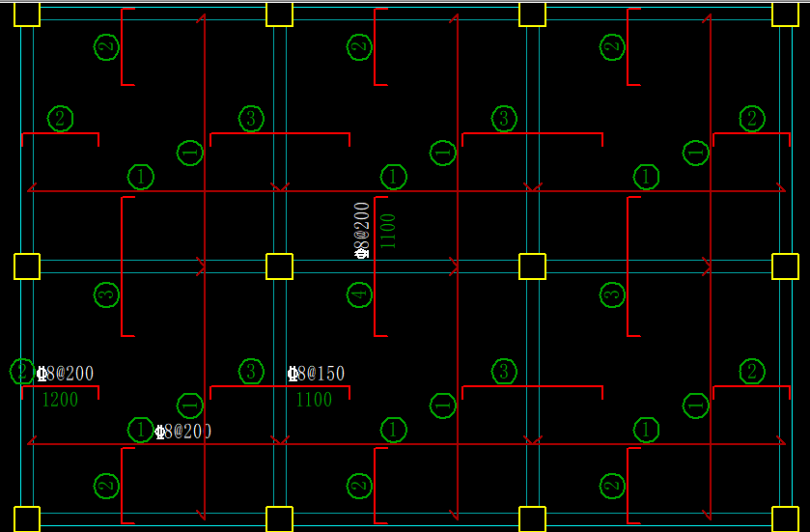Viewport: 810px width, 532px height.
Task: Select the yellow column at top-left corner
Action: pos(27,14)
